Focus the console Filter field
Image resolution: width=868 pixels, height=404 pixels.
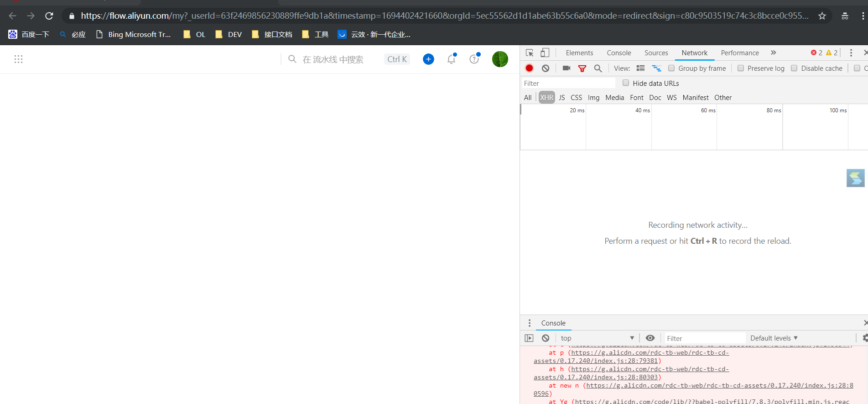point(704,338)
